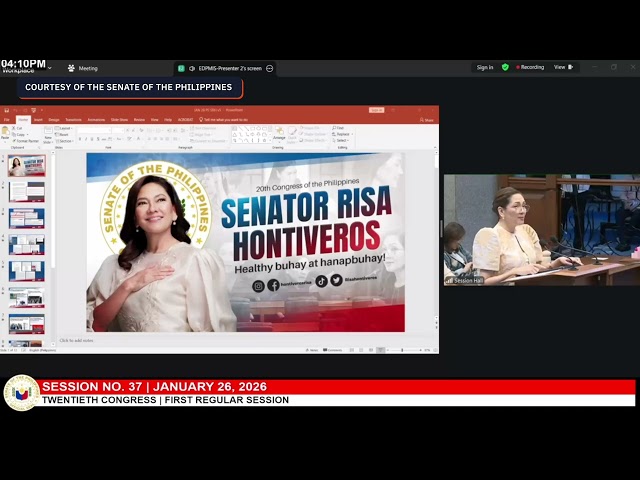
Task: Click the New Slide button
Action: [48, 135]
